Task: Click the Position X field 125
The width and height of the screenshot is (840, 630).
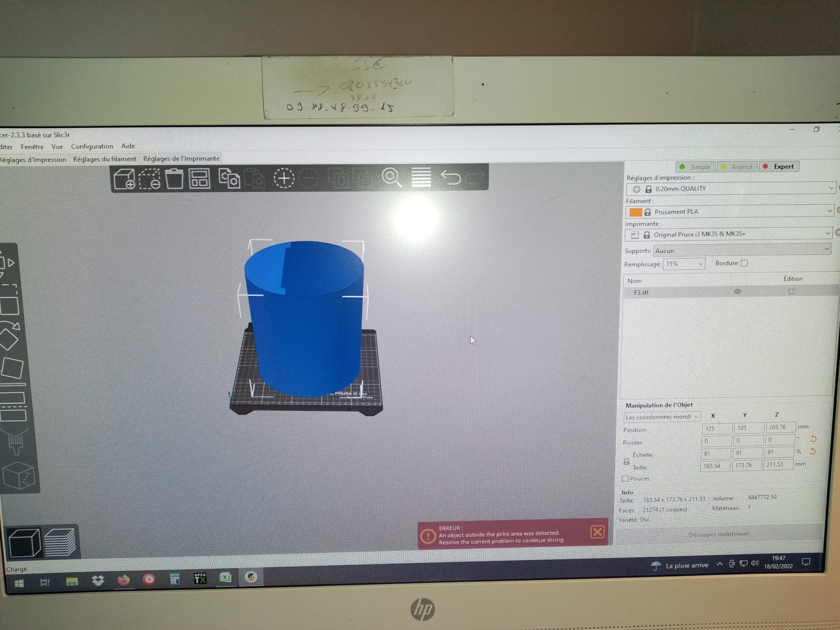Action: (717, 428)
